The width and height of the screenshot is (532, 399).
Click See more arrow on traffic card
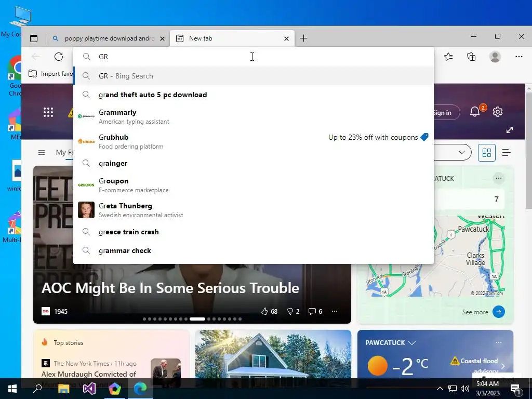498,312
